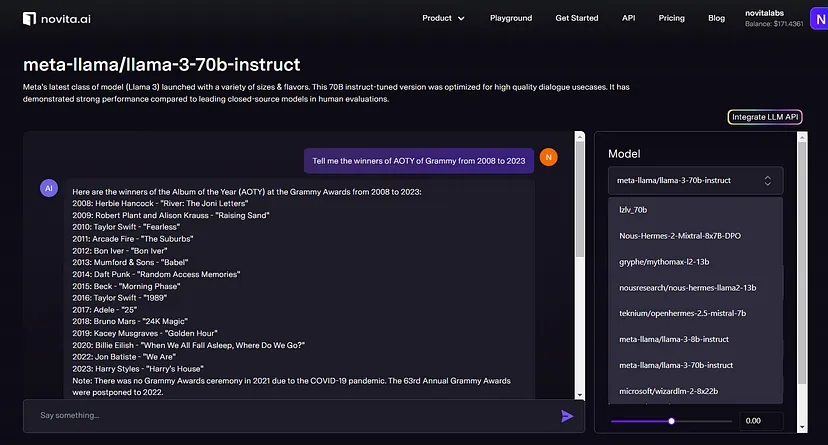This screenshot has height=445, width=828.
Task: Click the AI avatar next to the response
Action: [49, 188]
